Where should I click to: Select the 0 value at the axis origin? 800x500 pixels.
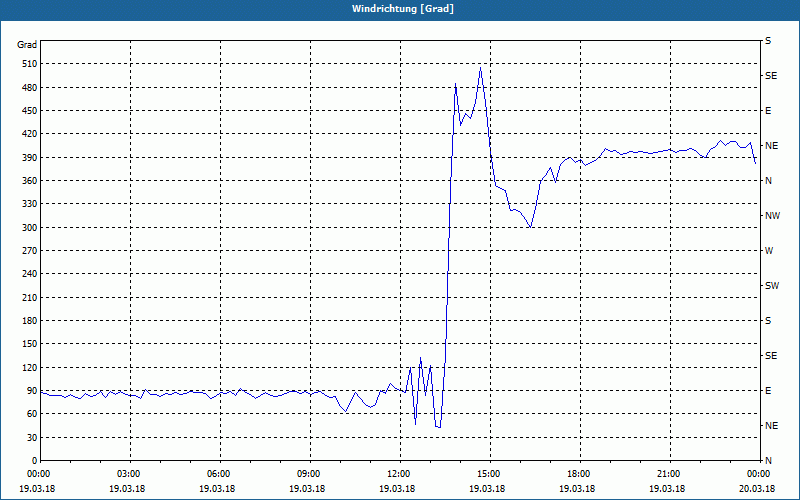tap(35, 461)
